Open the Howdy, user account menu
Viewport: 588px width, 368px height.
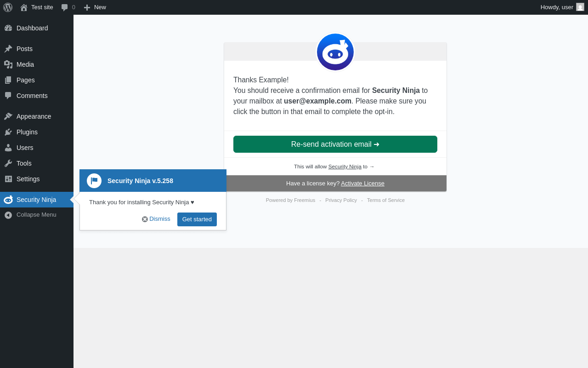tap(562, 7)
